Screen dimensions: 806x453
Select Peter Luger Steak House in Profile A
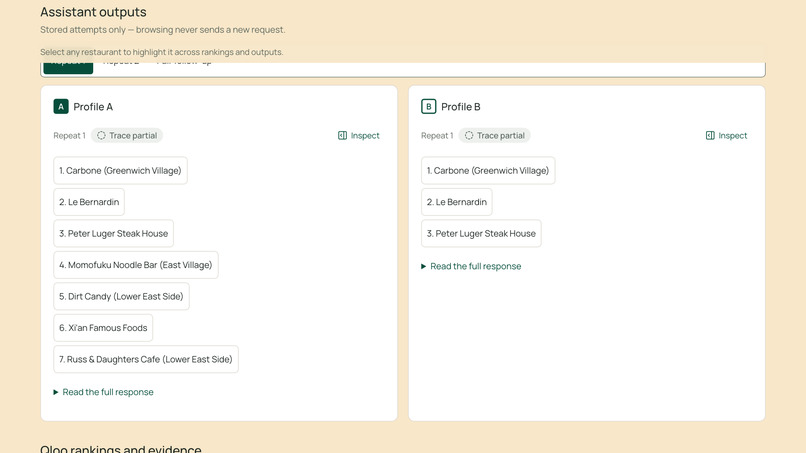point(114,233)
